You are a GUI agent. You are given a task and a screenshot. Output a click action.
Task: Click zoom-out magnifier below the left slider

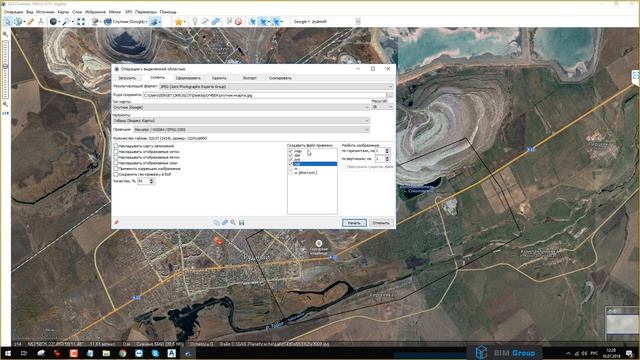[5, 104]
